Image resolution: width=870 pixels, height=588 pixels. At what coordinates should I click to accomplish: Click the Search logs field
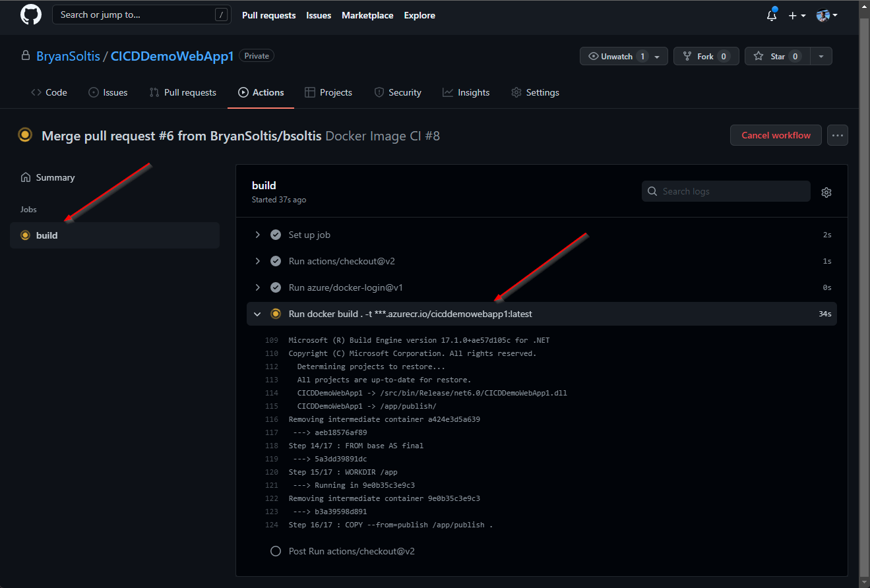pyautogui.click(x=726, y=191)
